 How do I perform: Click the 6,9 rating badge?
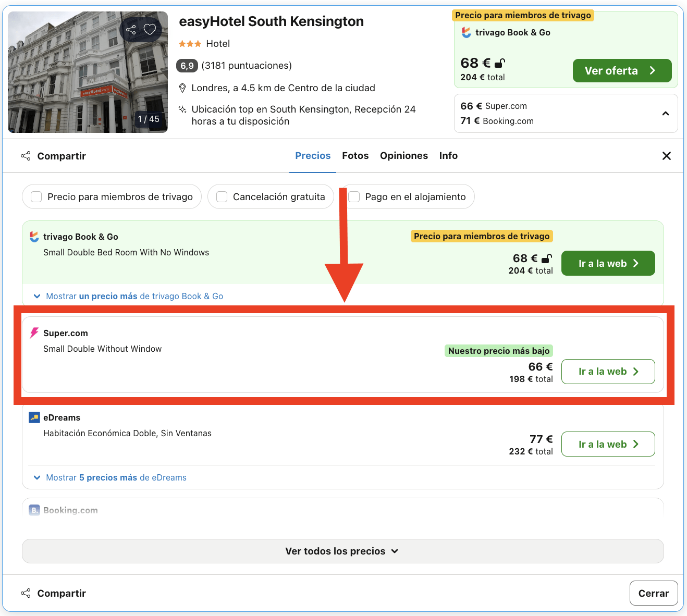[187, 66]
